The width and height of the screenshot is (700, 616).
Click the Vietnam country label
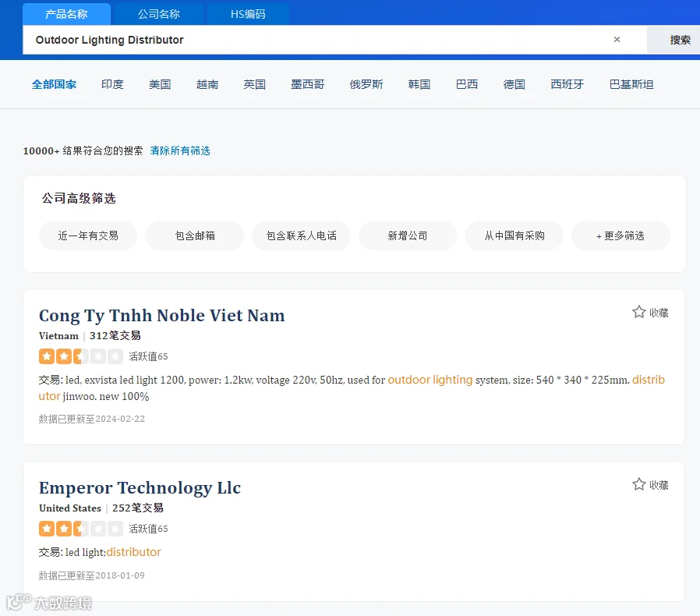(x=58, y=336)
